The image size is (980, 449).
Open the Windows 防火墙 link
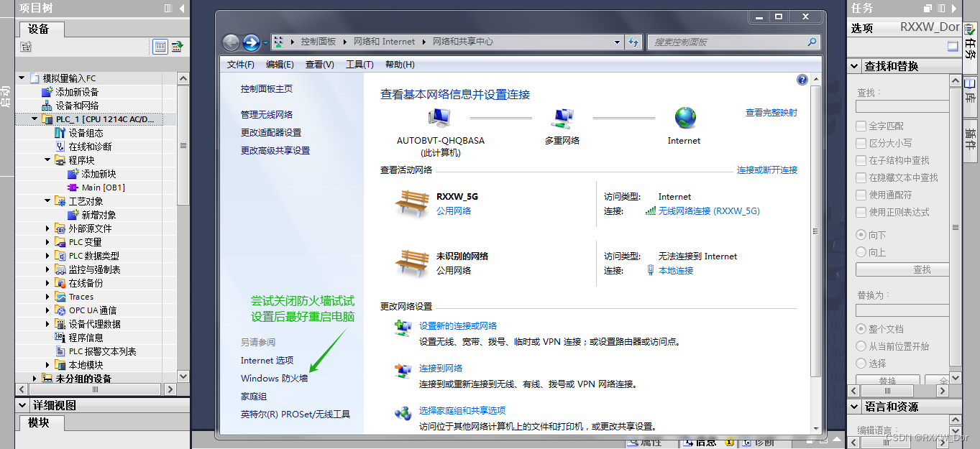pyautogui.click(x=275, y=378)
